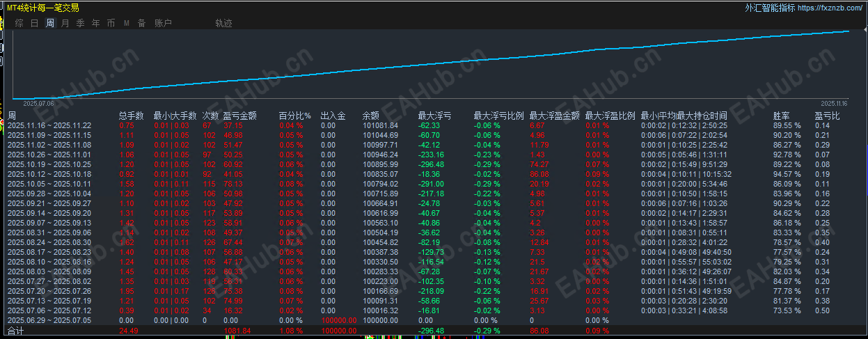Select week row 2025.08.31 ~ 2025.09.06
This screenshot has height=339, width=868.
pos(49,232)
